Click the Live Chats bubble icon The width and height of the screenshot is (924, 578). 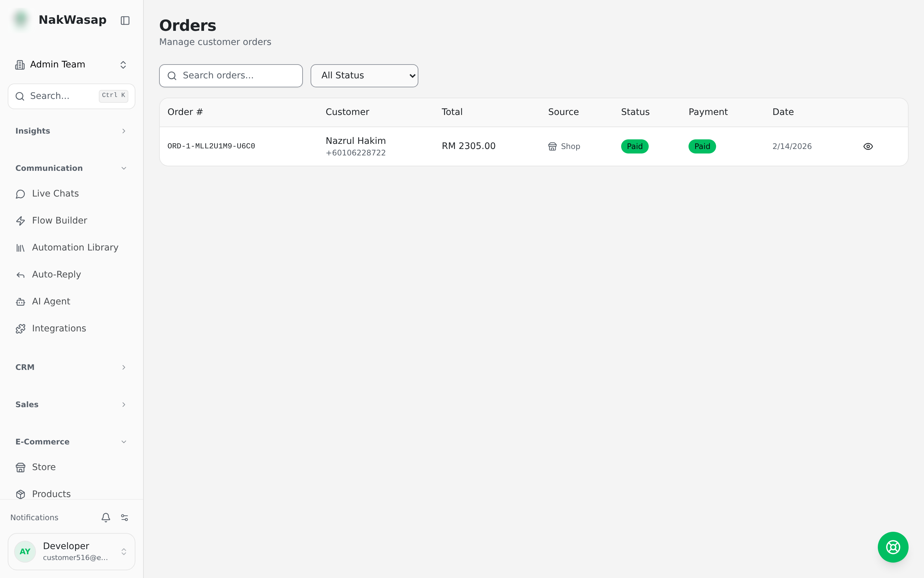21,194
